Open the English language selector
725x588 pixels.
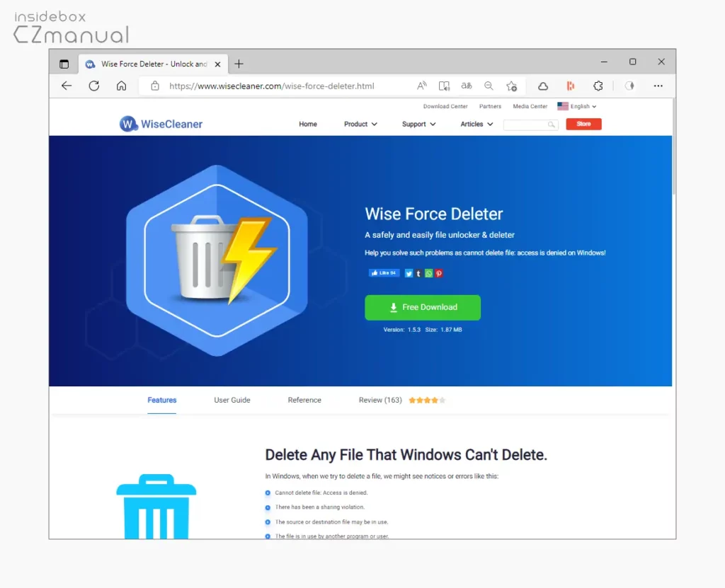click(577, 106)
